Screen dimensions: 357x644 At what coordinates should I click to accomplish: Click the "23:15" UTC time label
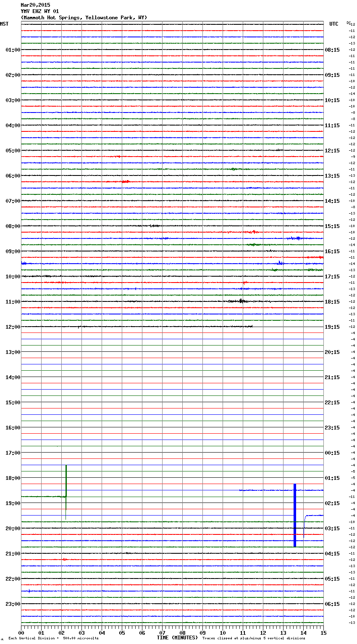332,428
